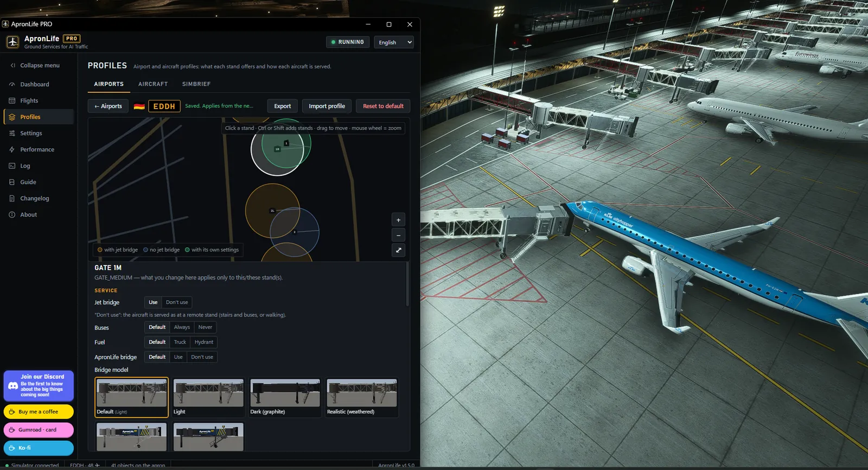Viewport: 868px width, 470px height.
Task: Click the German flag icon
Action: coord(139,106)
